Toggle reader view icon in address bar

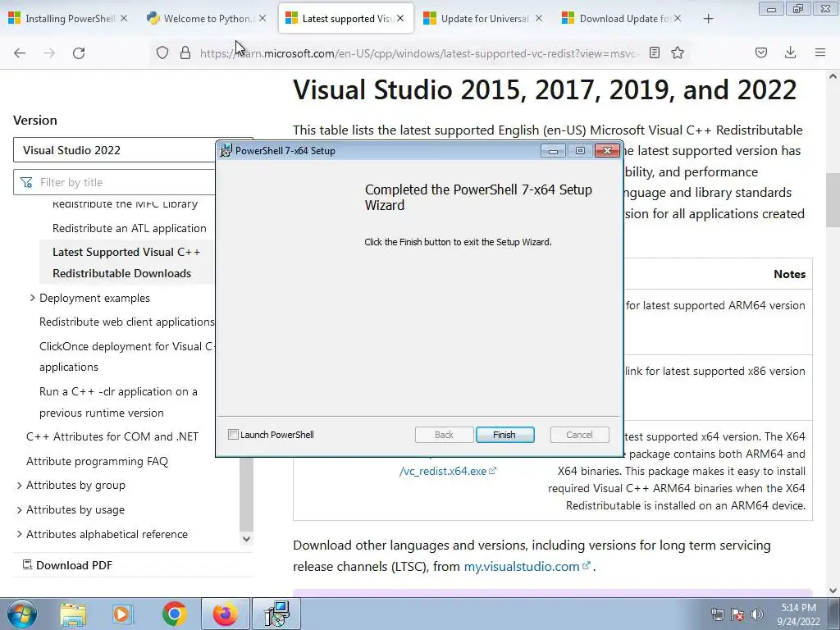tap(654, 52)
